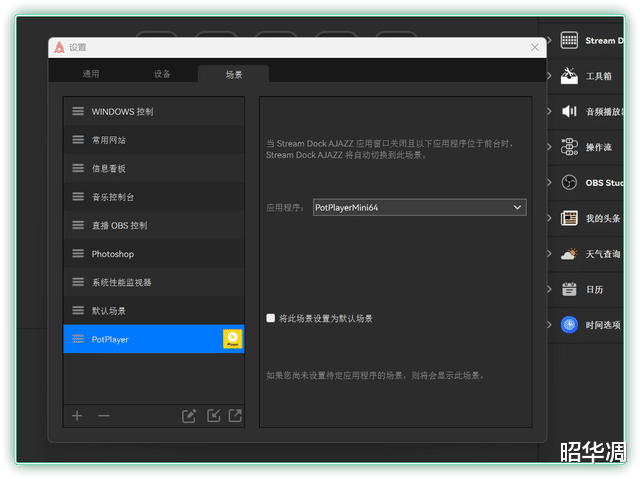This screenshot has width=640, height=479.
Task: Select the 场景 tab
Action: (x=233, y=74)
